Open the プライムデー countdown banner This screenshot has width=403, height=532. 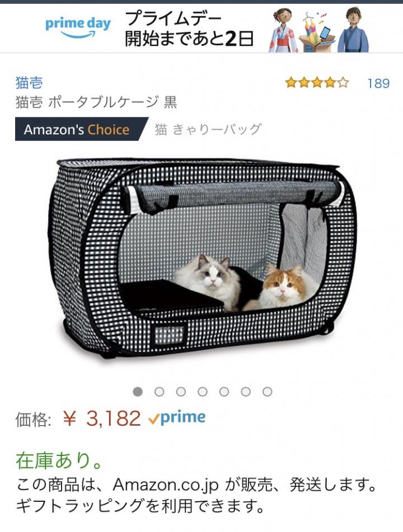tap(189, 29)
